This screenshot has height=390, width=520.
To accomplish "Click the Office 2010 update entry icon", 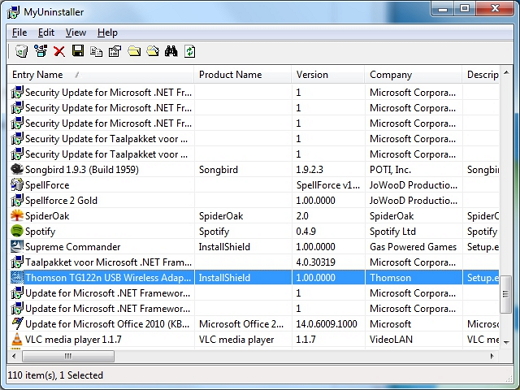I will click(x=17, y=324).
